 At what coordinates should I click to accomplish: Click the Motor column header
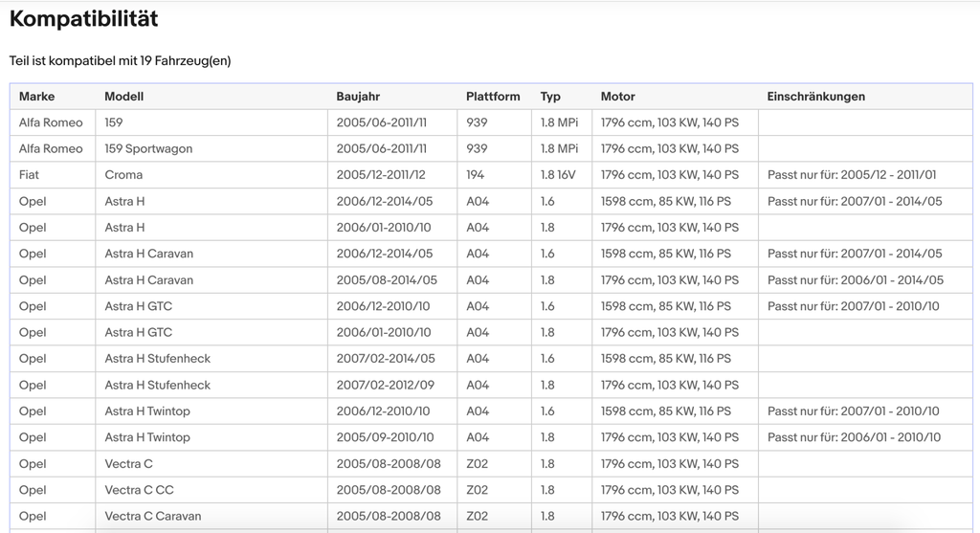618,97
